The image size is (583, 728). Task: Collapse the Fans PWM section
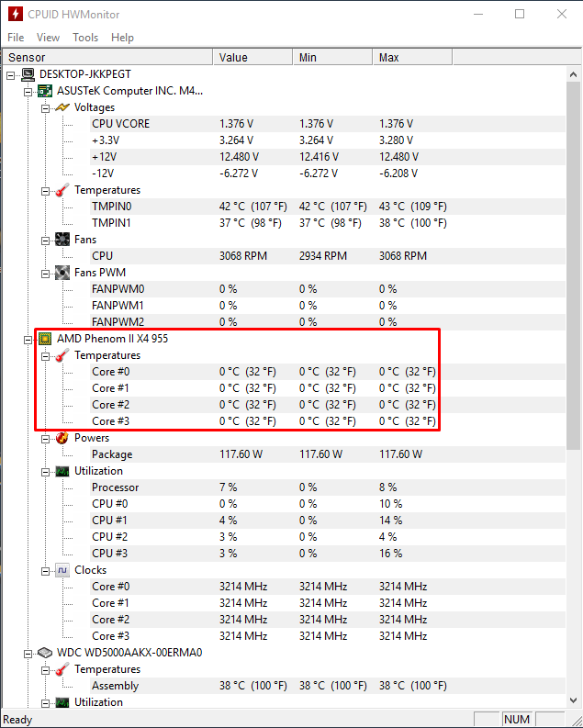(x=45, y=273)
